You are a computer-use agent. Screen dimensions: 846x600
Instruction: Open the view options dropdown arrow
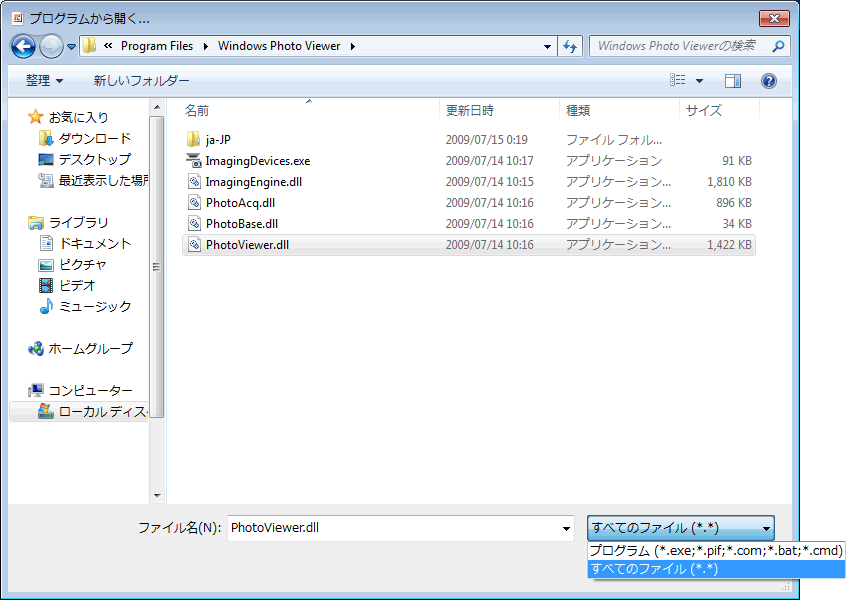coord(699,81)
